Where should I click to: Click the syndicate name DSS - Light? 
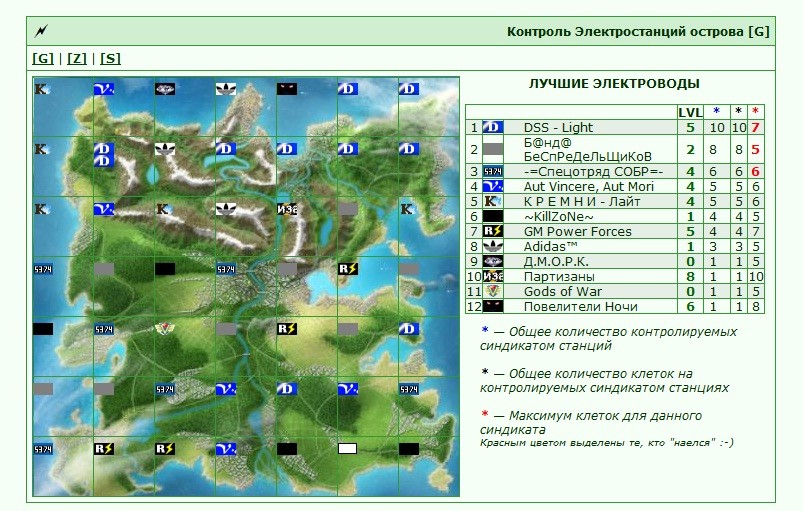(558, 127)
